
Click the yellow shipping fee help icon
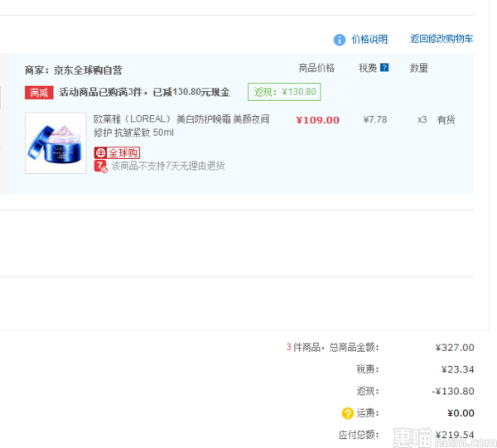click(x=347, y=413)
